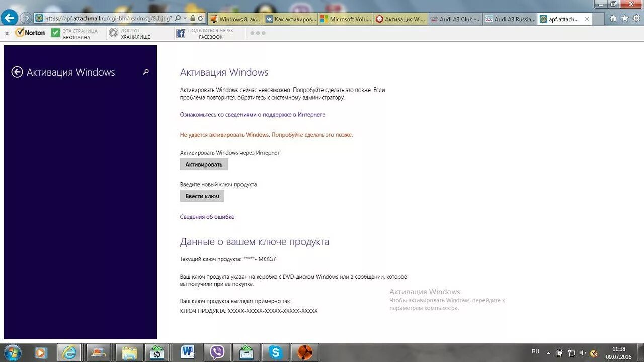Close the Norton toolbar with X
Screen dimensions: 644x362
click(x=7, y=33)
